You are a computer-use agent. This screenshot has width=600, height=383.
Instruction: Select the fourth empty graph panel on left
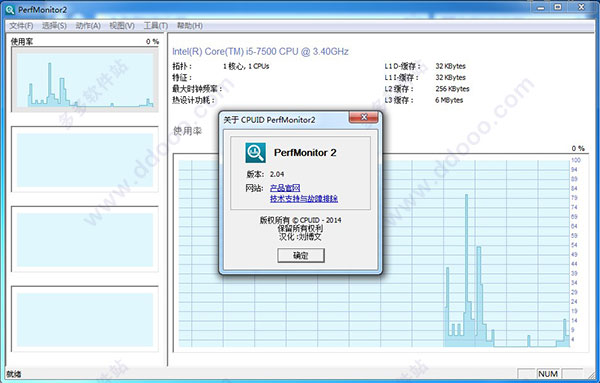click(x=85, y=319)
